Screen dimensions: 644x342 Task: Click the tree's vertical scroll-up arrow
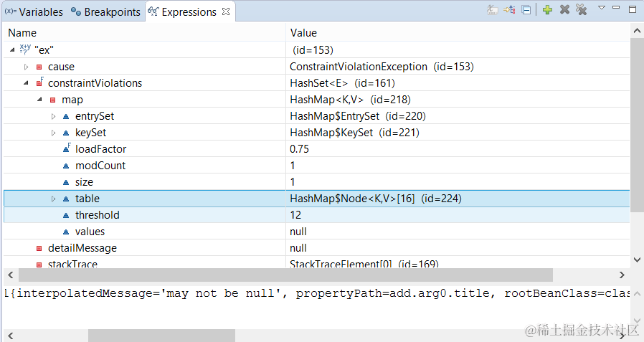coord(637,31)
